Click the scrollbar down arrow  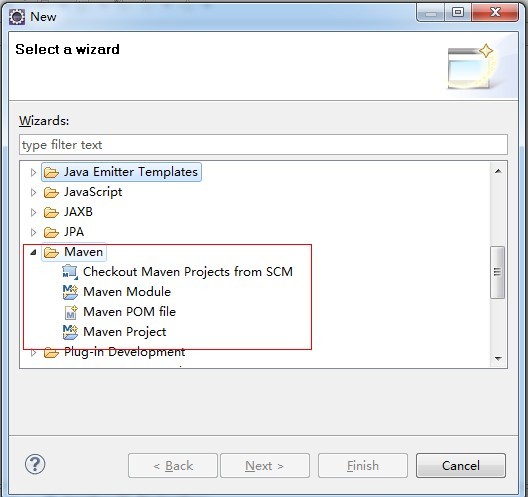[x=498, y=358]
